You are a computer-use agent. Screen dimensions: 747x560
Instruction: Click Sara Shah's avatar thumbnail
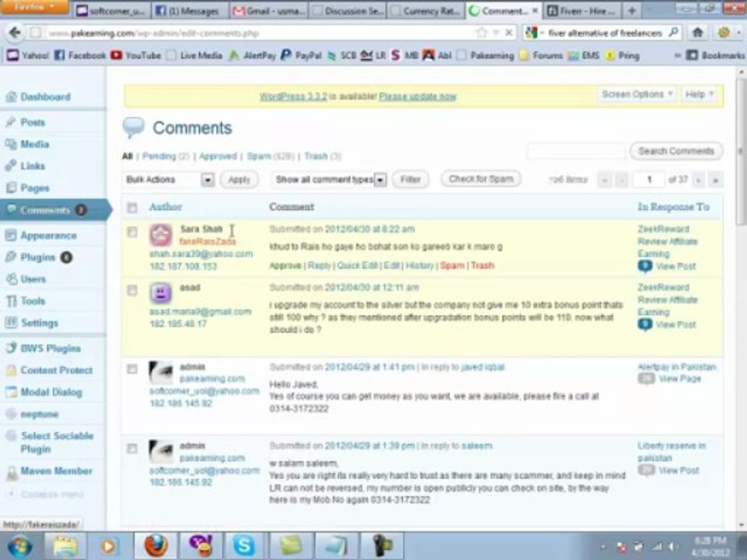point(160,235)
